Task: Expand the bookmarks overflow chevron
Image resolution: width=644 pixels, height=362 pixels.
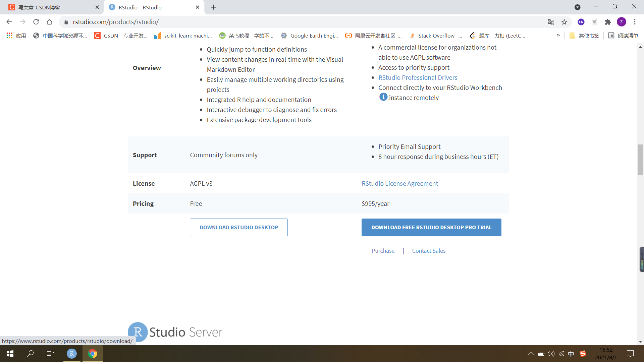Action: (558, 35)
